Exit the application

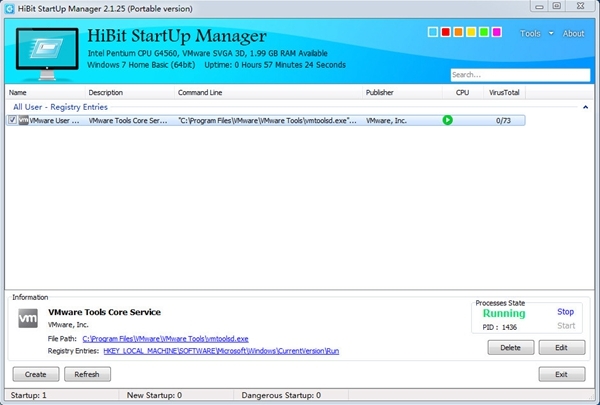(561, 374)
